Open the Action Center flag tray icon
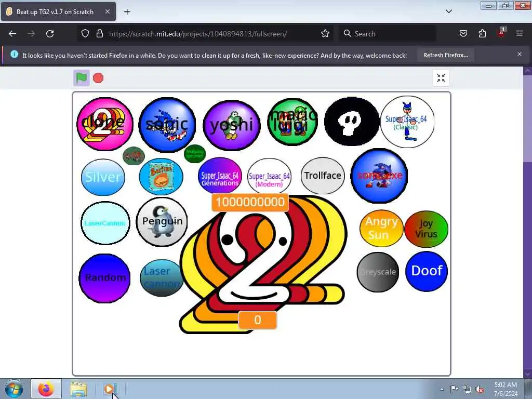Viewport: 532px width, 399px height. pyautogui.click(x=454, y=389)
